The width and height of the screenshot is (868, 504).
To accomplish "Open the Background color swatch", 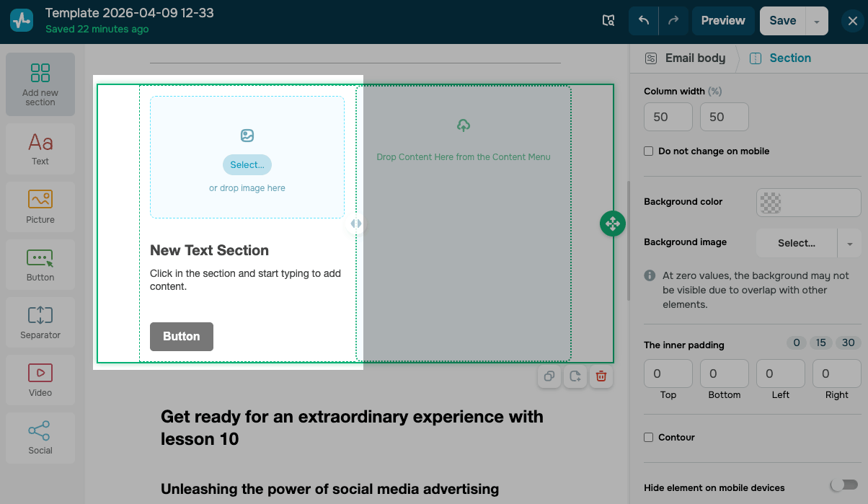I will 808,203.
